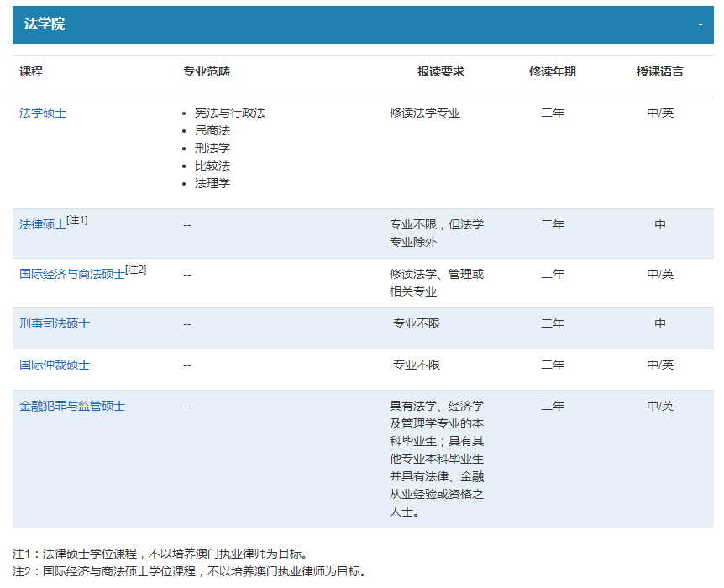Open the 法学硕士 course link

pyautogui.click(x=43, y=113)
